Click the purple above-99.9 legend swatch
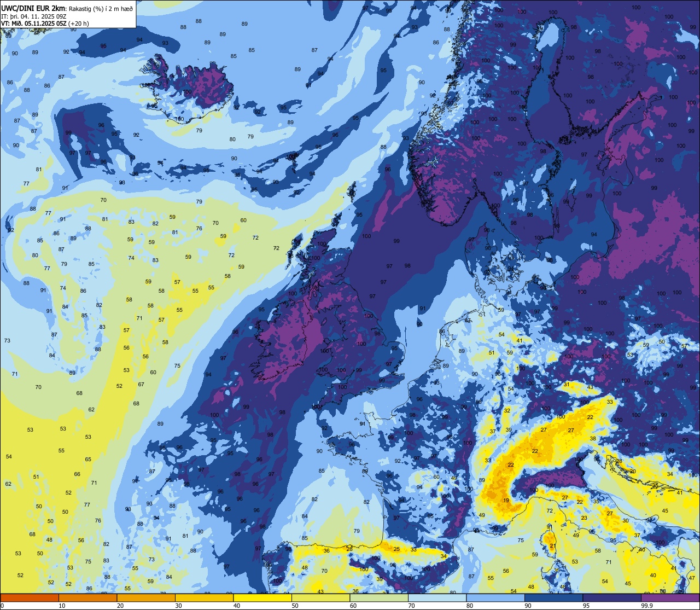This screenshot has width=700, height=610. point(670,597)
